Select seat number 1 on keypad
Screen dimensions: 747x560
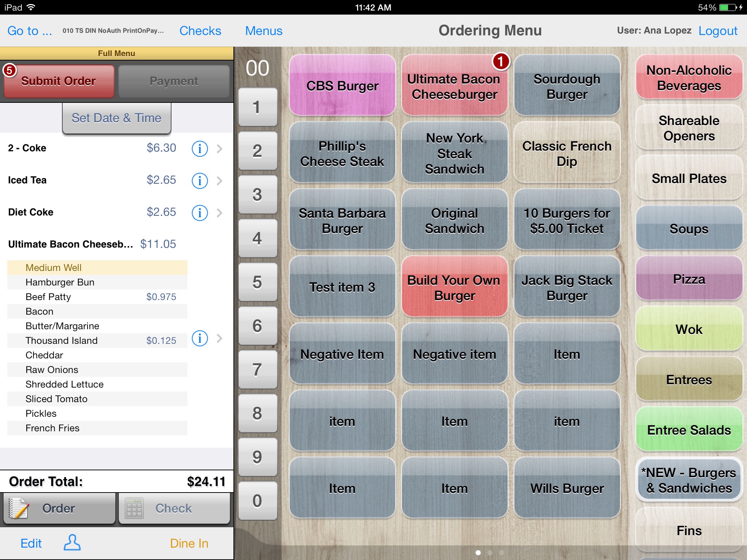pos(257,106)
